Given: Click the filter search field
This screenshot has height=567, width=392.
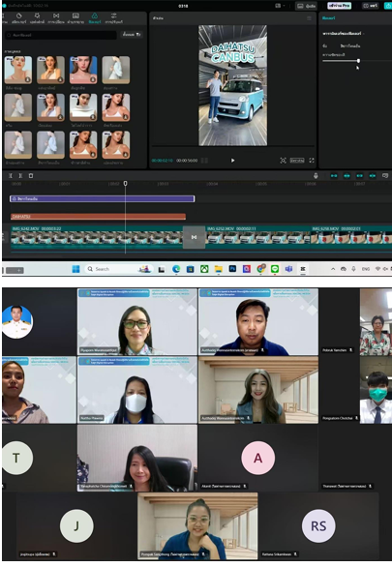Looking at the screenshot, I should (x=61, y=35).
